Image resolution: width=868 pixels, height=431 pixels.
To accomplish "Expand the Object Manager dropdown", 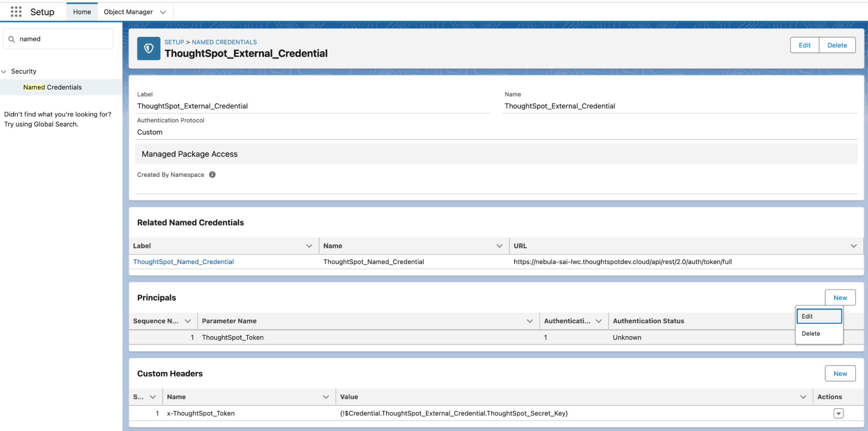I will point(163,12).
